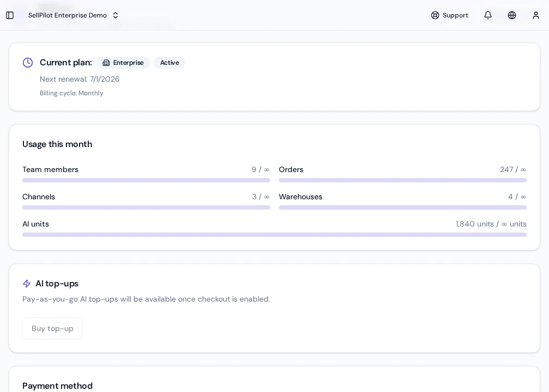Click the pay-as-you-go top-ups description

tap(146, 299)
